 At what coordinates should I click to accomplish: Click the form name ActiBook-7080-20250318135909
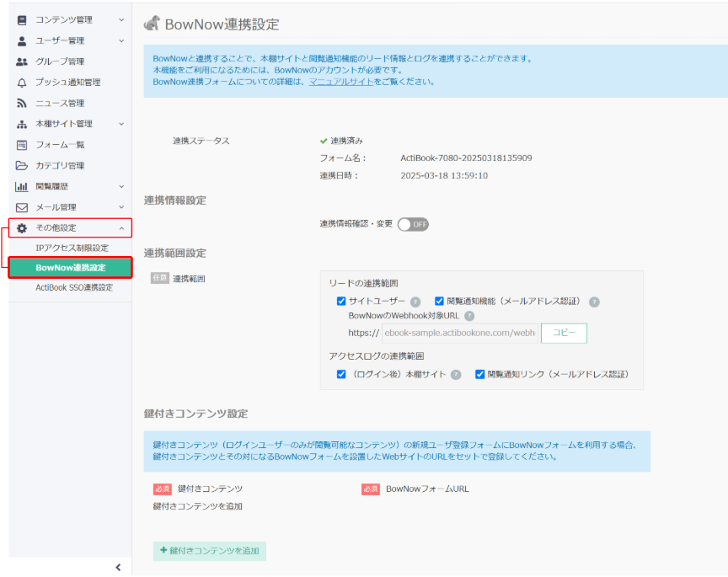(x=466, y=158)
